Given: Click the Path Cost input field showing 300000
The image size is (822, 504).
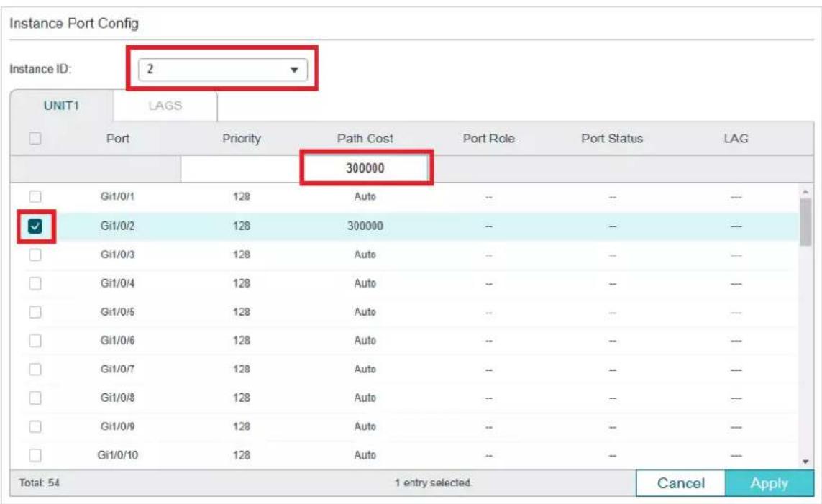Looking at the screenshot, I should pyautogui.click(x=365, y=168).
